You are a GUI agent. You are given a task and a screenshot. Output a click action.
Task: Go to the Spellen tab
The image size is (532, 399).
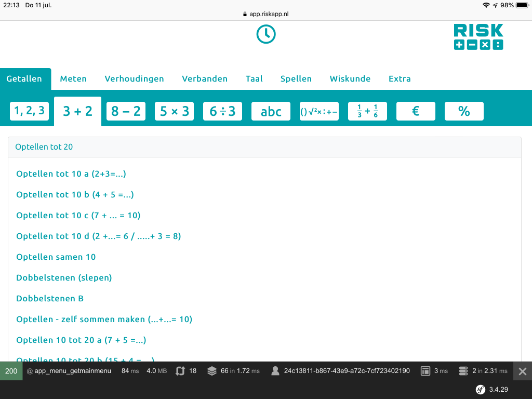(x=296, y=79)
